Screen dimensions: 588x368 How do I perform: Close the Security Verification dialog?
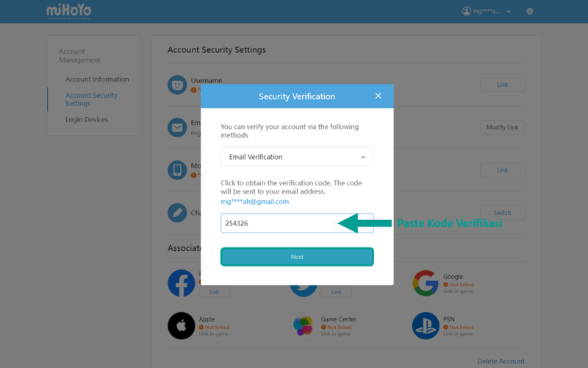(378, 96)
